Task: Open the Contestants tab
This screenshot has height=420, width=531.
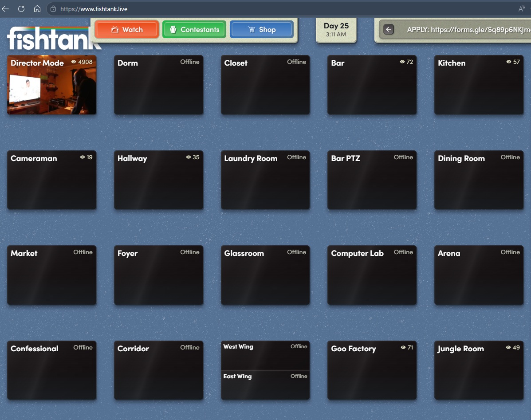Action: click(x=194, y=29)
